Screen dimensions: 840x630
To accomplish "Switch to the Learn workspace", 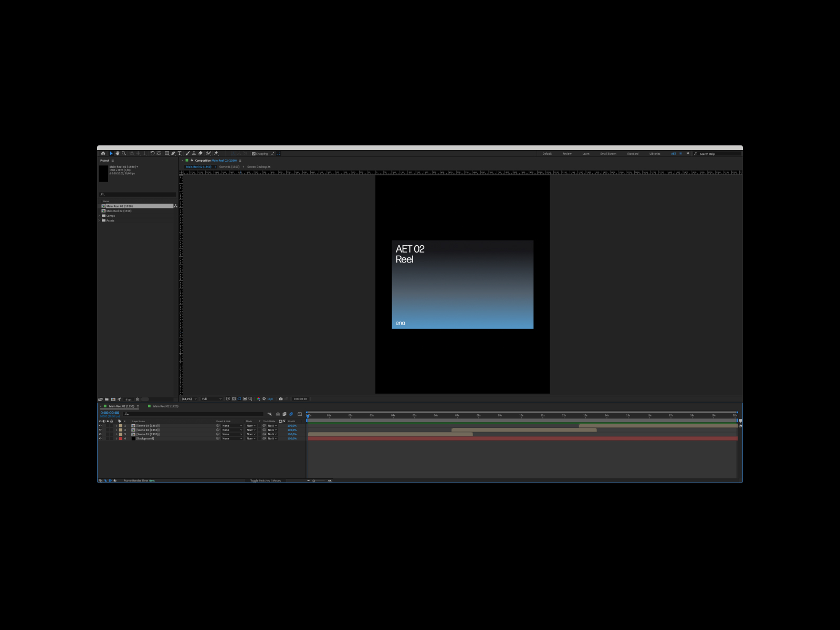I will pos(586,154).
